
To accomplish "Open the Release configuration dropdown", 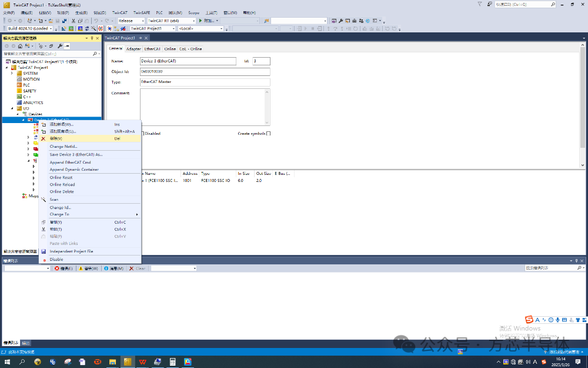I will 131,21.
